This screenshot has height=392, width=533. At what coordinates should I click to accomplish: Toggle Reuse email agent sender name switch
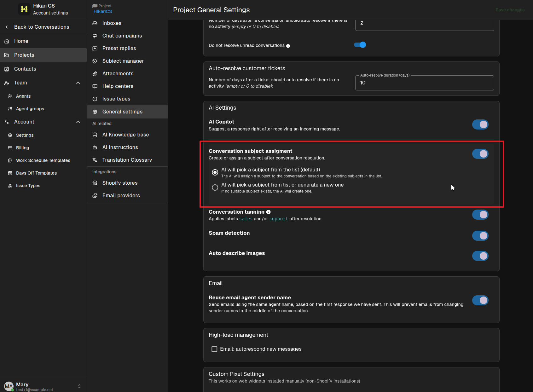pyautogui.click(x=480, y=300)
